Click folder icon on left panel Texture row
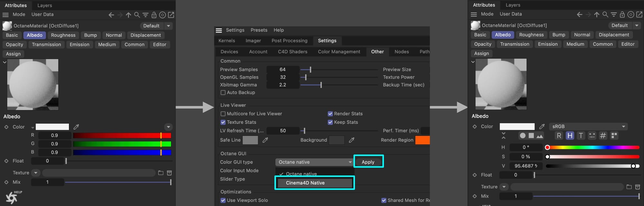The image size is (644, 206). coord(161,173)
